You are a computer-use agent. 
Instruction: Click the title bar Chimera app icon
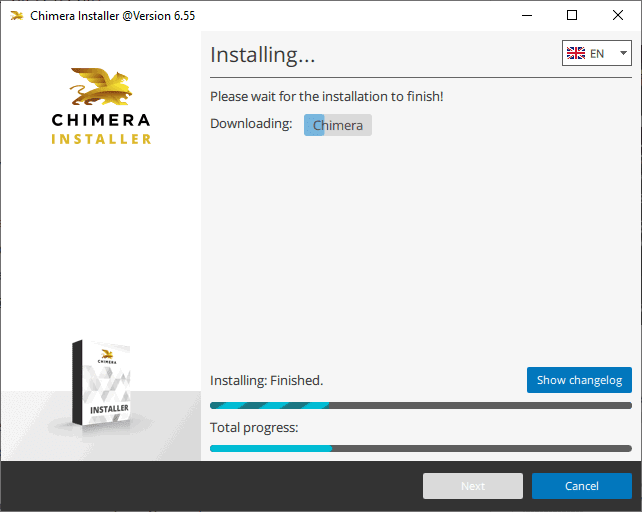pyautogui.click(x=17, y=16)
